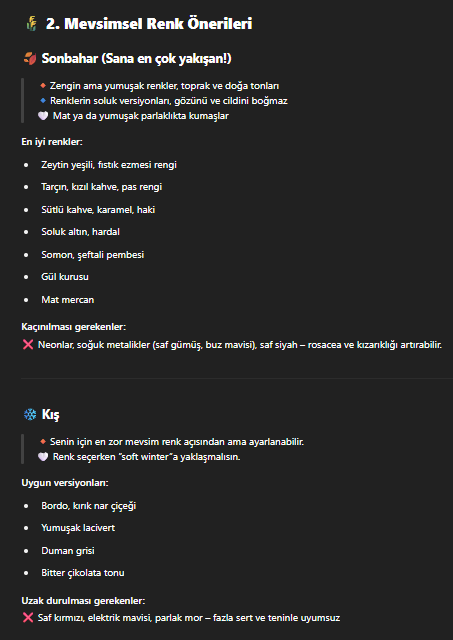Click the snowflake emoji next to Kış
This screenshot has width=453, height=640.
30,415
